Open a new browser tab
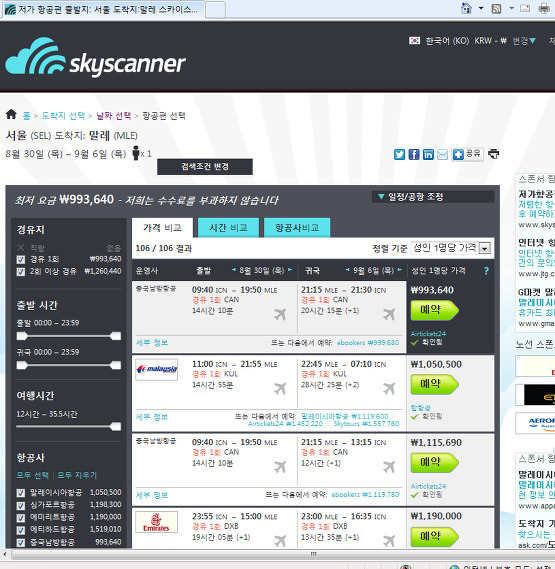 216,10
